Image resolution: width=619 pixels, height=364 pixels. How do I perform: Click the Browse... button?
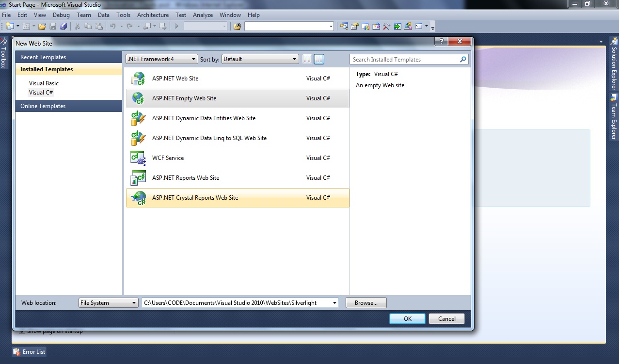click(x=366, y=303)
